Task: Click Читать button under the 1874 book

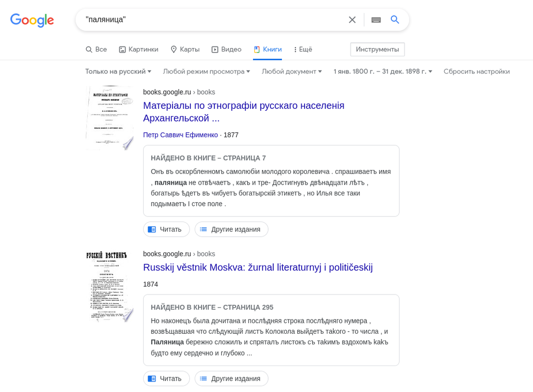Action: click(166, 378)
